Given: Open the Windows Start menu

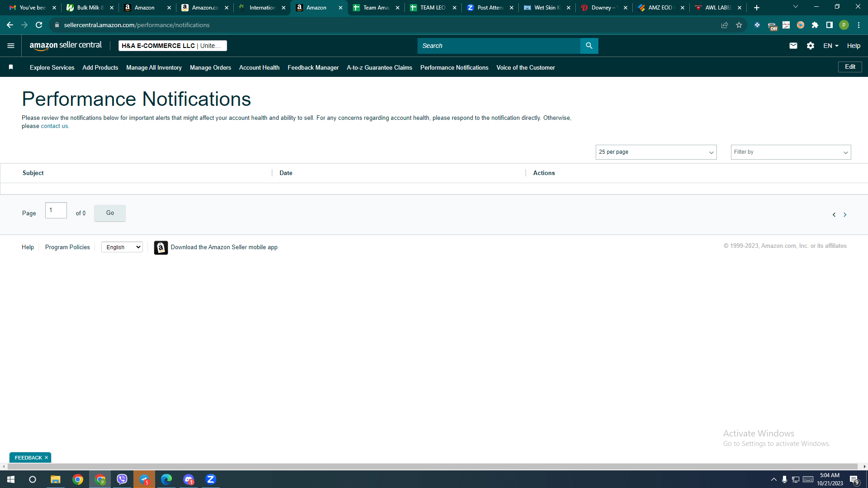Looking at the screenshot, I should 11,479.
